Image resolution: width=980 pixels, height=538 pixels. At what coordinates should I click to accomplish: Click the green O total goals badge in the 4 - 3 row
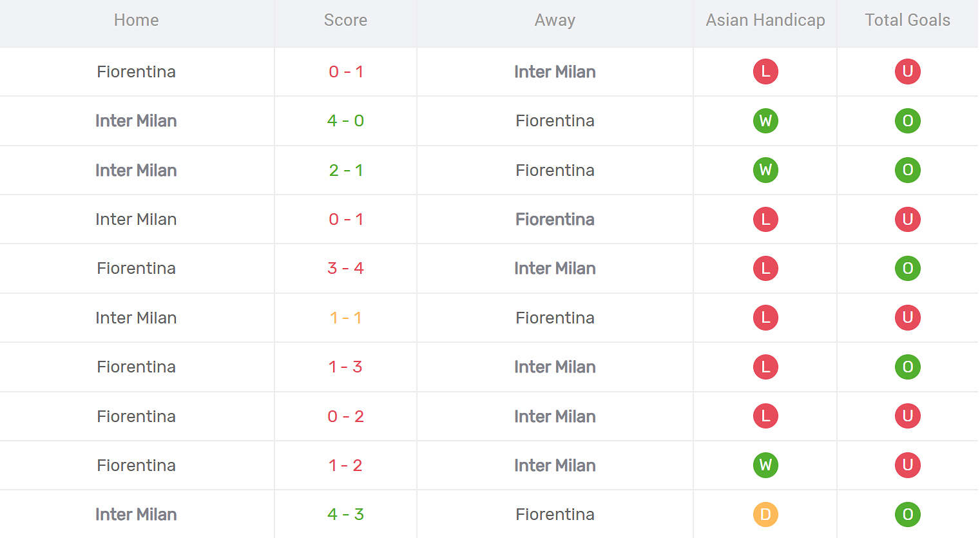(907, 514)
